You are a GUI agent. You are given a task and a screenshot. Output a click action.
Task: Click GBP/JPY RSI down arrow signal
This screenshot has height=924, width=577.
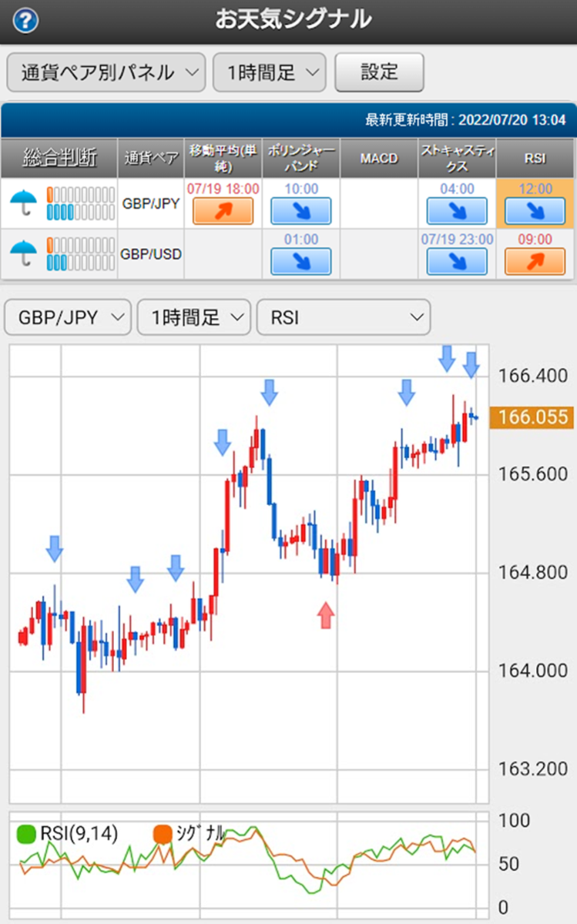pos(535,211)
